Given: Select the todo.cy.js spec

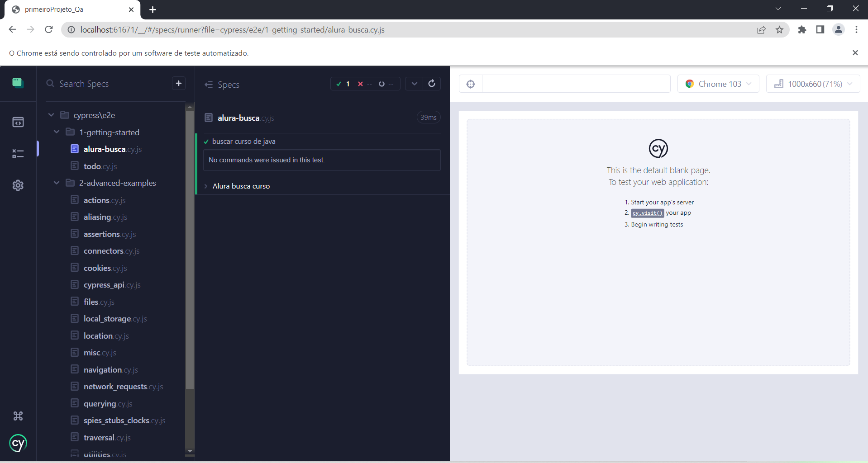Looking at the screenshot, I should 100,166.
